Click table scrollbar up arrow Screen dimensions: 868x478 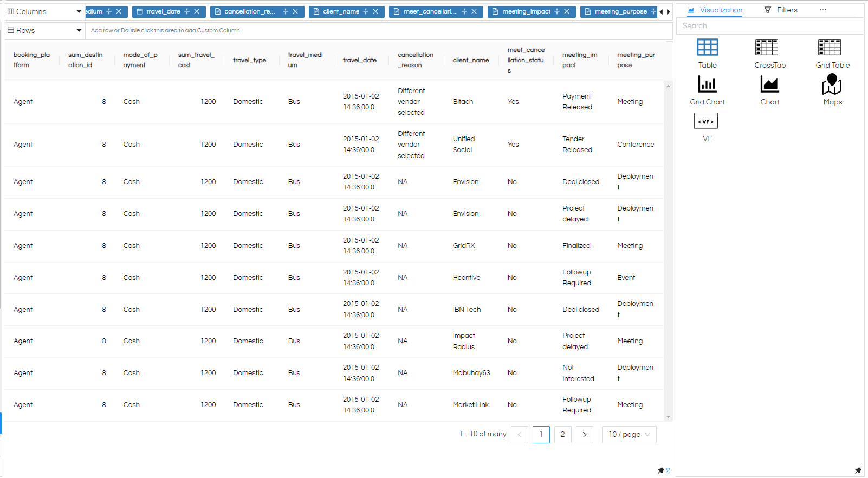point(668,86)
